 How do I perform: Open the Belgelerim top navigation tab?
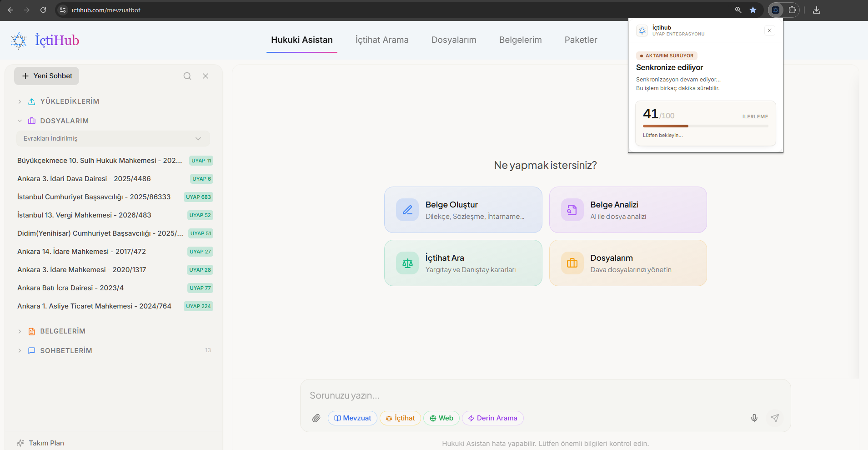click(x=521, y=40)
